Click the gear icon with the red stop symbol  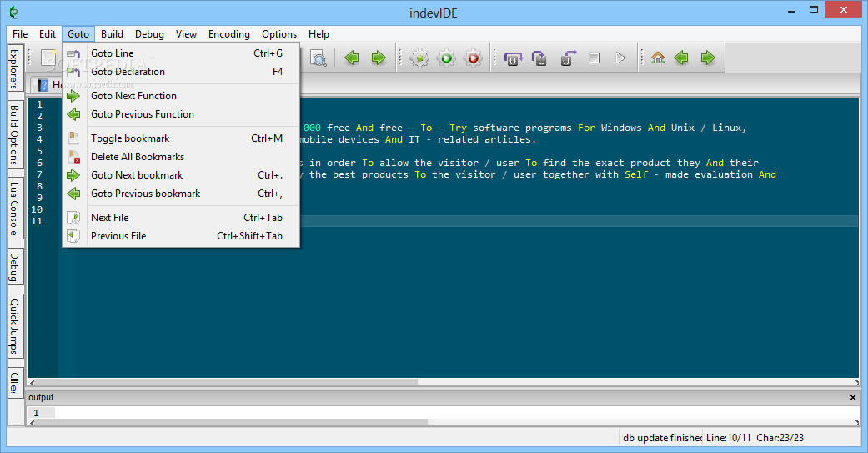coord(473,58)
